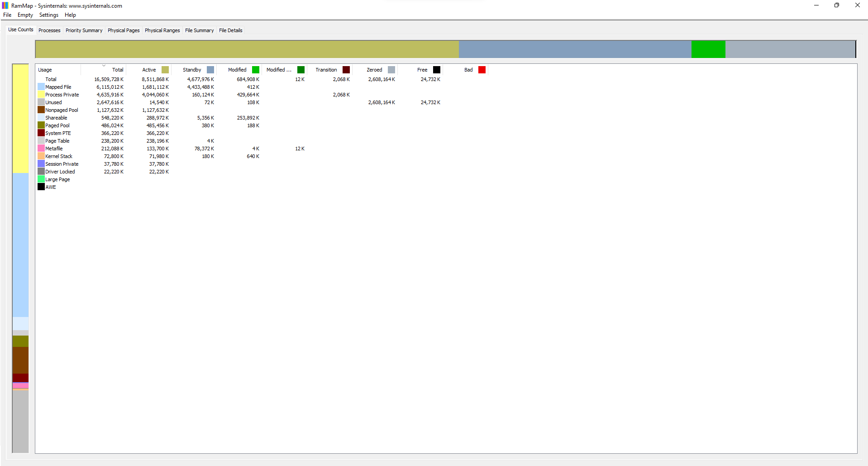The height and width of the screenshot is (466, 868).
Task: Click the Large Page color swatch
Action: coord(41,179)
